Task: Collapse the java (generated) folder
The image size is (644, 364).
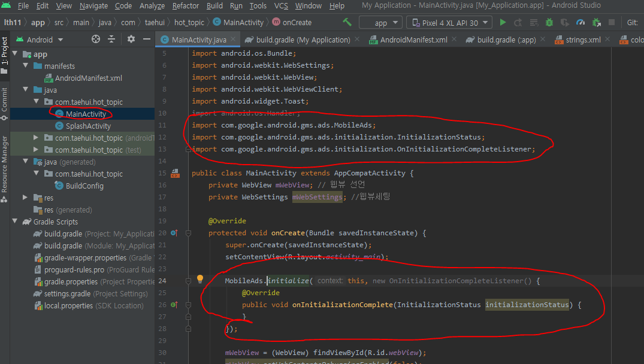Action: tap(26, 161)
